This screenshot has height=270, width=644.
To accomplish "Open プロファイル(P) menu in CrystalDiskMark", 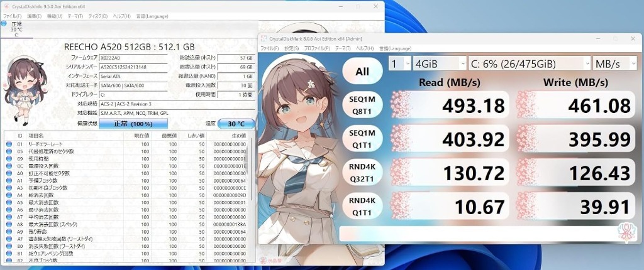I will tap(316, 48).
